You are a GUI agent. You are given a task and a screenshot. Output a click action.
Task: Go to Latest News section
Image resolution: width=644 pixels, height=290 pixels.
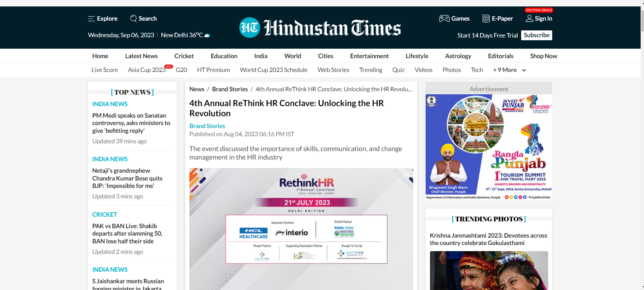pyautogui.click(x=141, y=56)
